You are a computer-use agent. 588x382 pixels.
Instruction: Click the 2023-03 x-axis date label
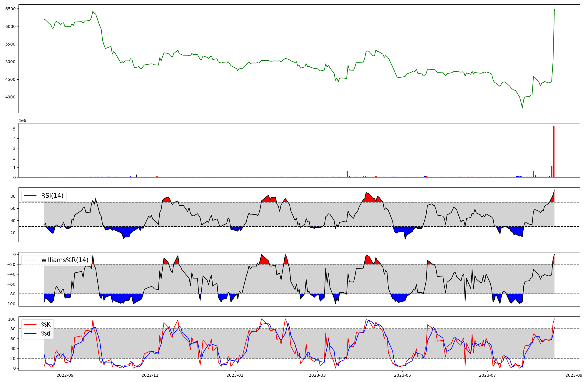317,375
